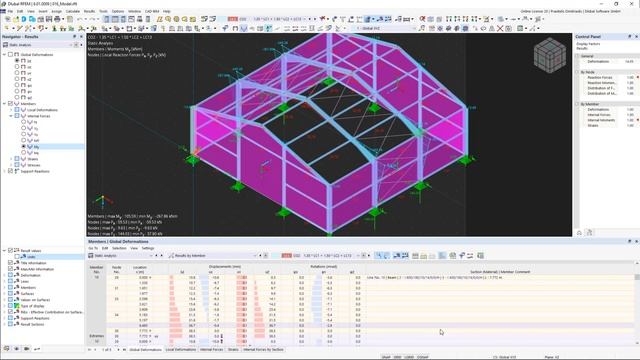Select the uX deformation radio button
This screenshot has height=360, width=640.
coord(17,67)
